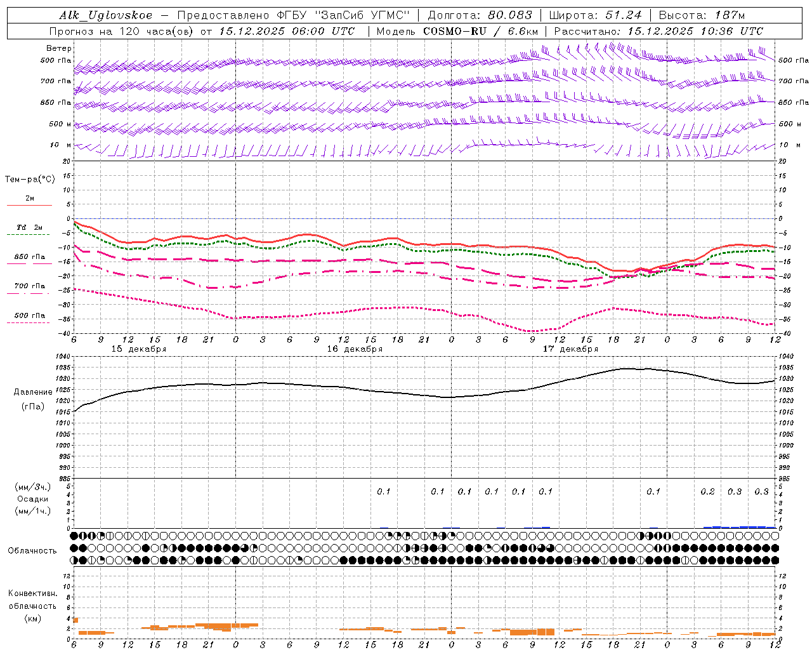Click the elevation text Высота: 187м
812x650 pixels.
click(702, 16)
